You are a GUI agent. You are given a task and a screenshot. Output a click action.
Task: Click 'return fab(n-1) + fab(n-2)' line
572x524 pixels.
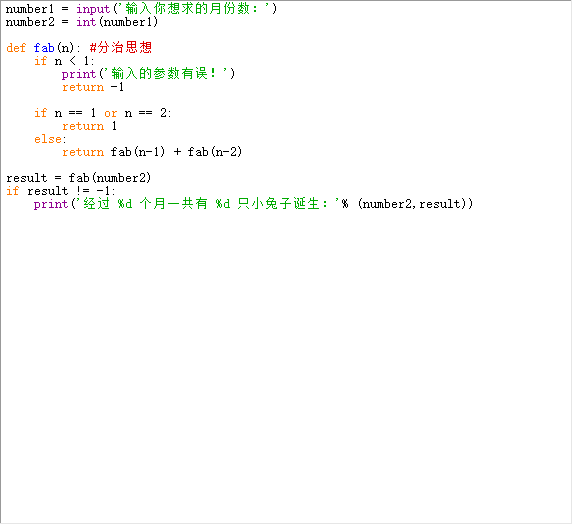[x=152, y=152]
